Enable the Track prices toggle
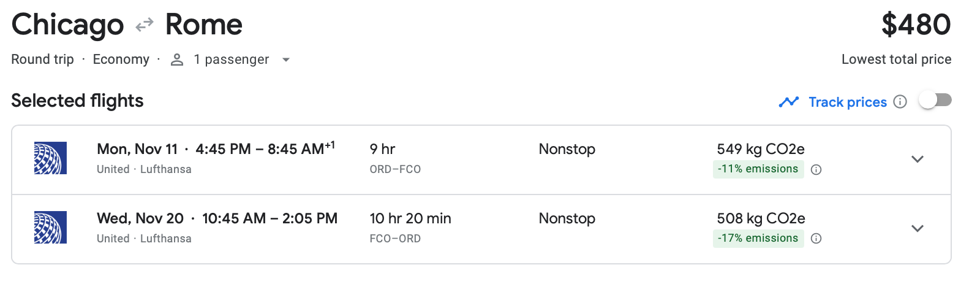The image size is (980, 281). (x=935, y=100)
